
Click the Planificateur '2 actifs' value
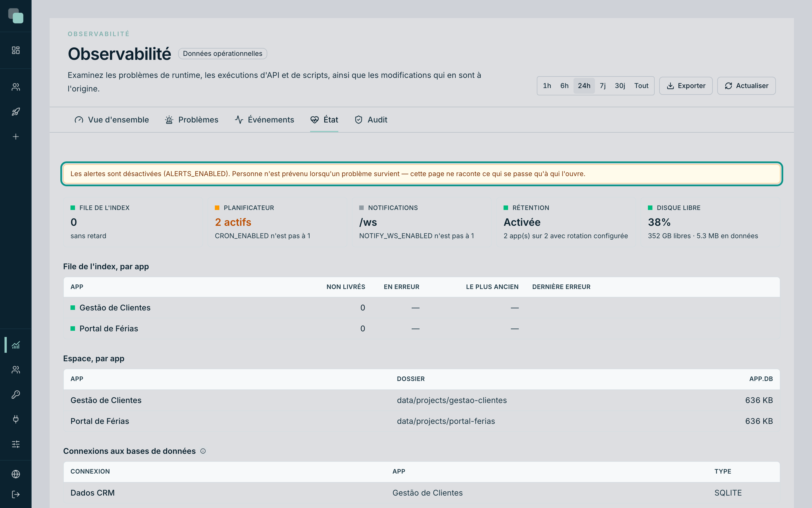233,222
